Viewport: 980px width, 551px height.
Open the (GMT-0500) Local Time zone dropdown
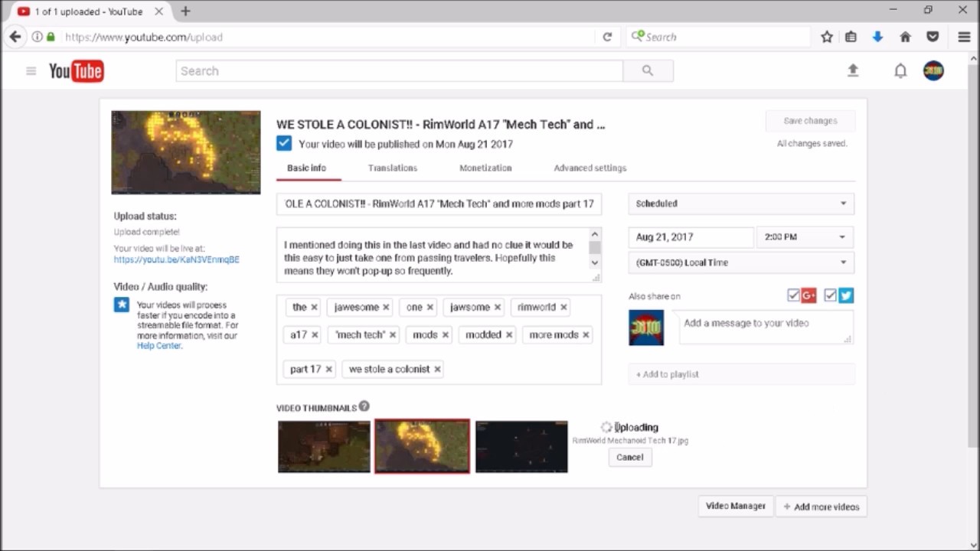coord(741,262)
